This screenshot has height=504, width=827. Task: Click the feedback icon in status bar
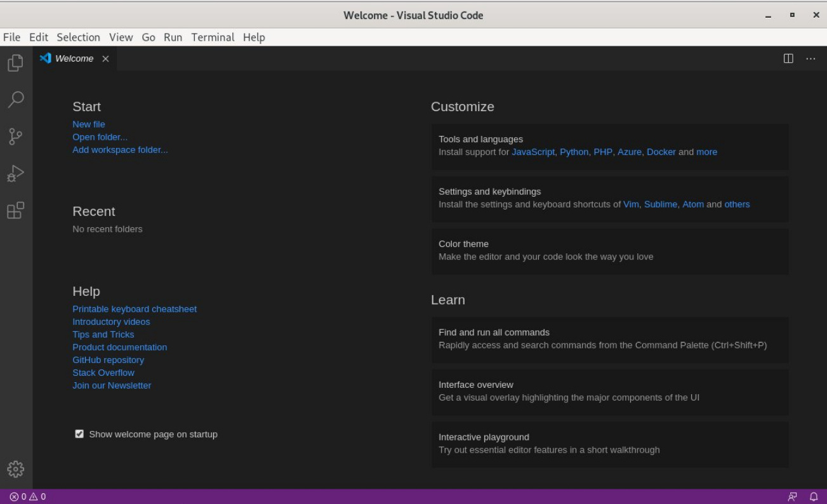(792, 496)
